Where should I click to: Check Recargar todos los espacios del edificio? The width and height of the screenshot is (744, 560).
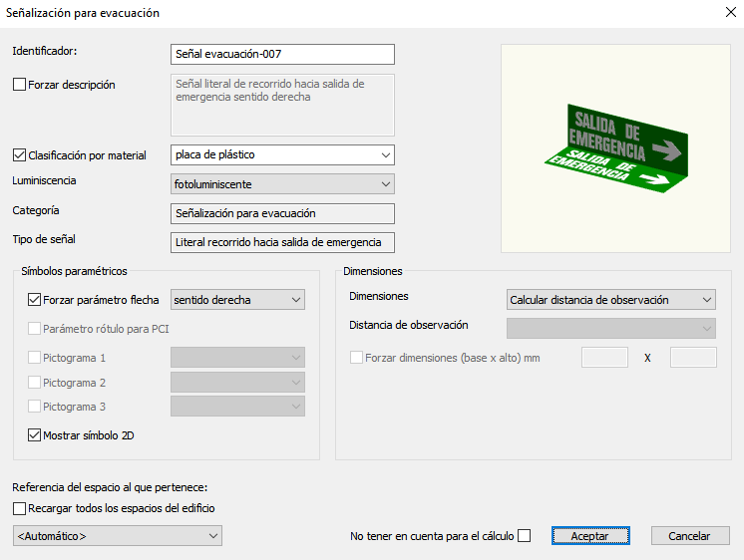coord(20,508)
